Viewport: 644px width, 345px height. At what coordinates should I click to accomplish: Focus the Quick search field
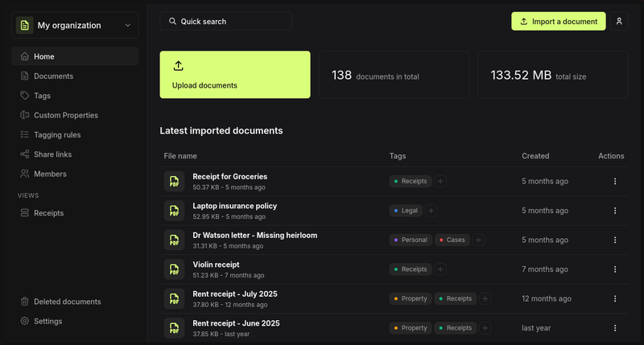(225, 22)
